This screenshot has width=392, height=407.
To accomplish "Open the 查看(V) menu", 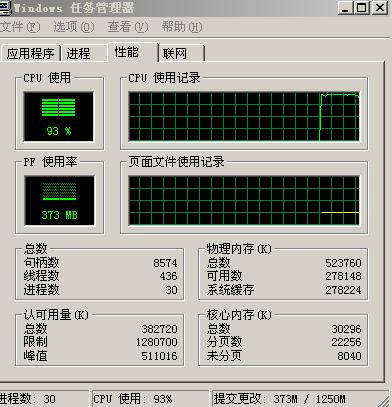I will pos(128,27).
